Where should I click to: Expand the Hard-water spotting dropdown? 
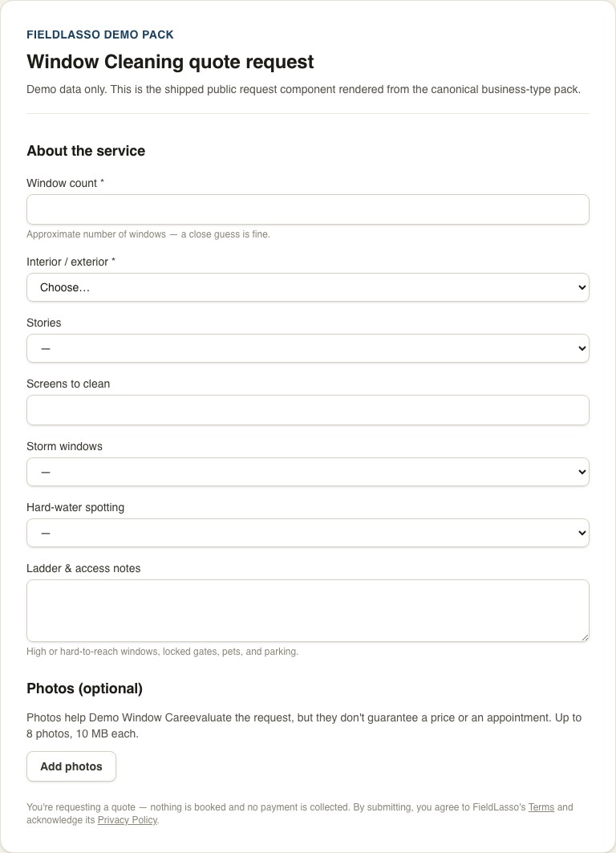coord(308,533)
